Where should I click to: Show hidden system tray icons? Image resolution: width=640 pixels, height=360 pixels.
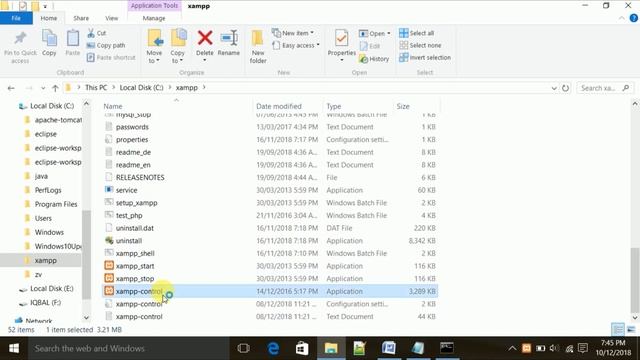coord(512,348)
